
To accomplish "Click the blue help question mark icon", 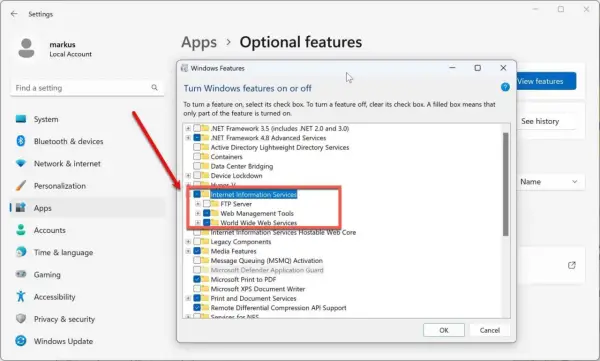I will [505, 87].
